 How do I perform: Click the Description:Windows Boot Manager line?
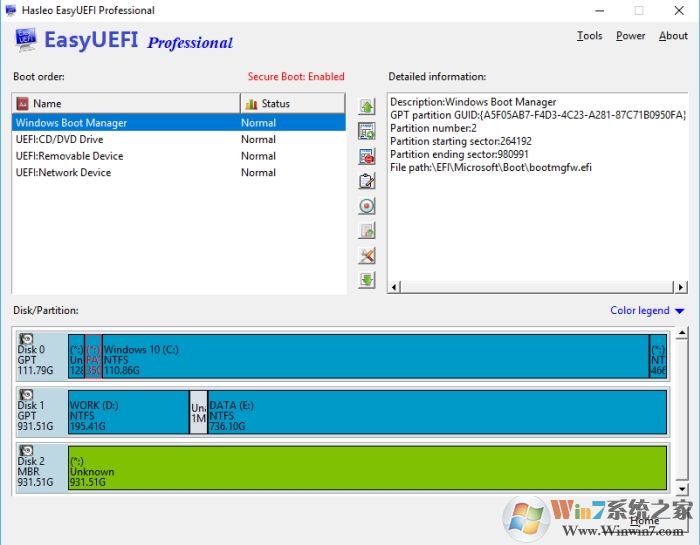pos(473,102)
